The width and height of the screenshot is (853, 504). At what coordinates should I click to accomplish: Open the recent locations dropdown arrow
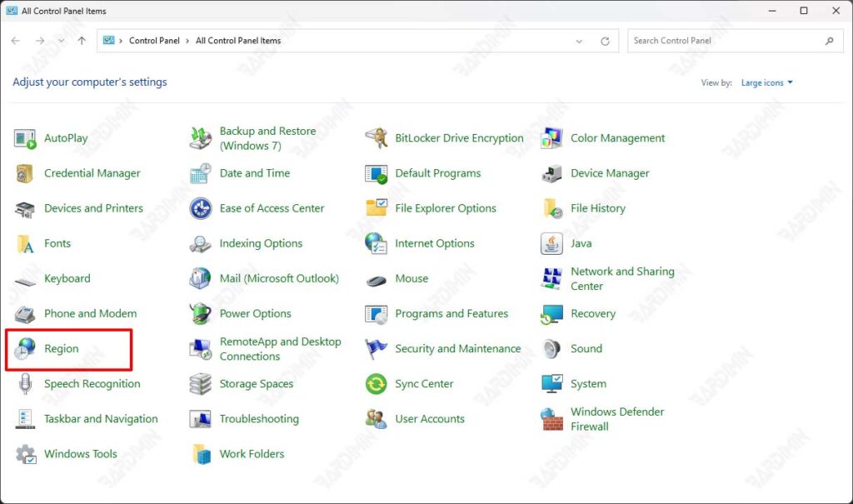[61, 41]
